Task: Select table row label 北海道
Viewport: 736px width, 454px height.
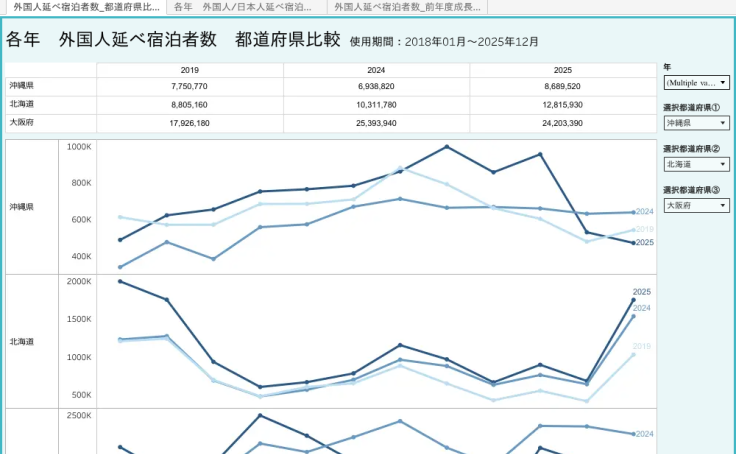Action: (x=21, y=104)
